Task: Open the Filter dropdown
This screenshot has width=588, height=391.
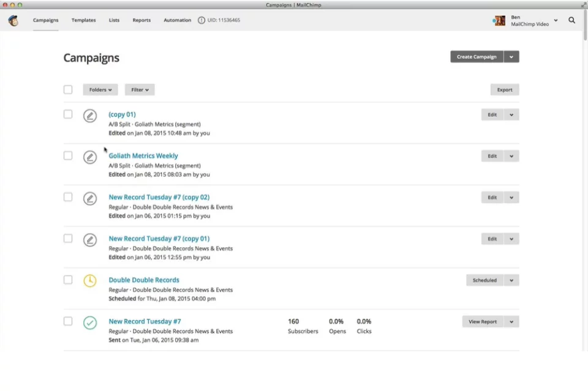Action: (x=139, y=89)
